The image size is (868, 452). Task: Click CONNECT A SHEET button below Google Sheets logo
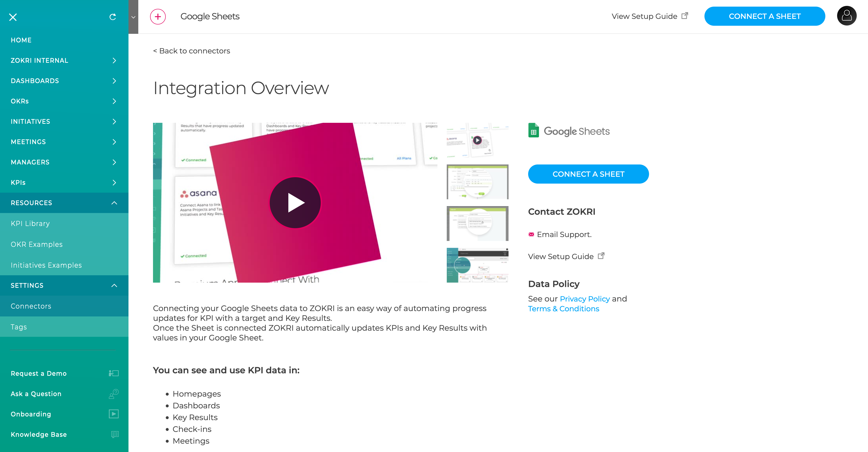point(588,174)
